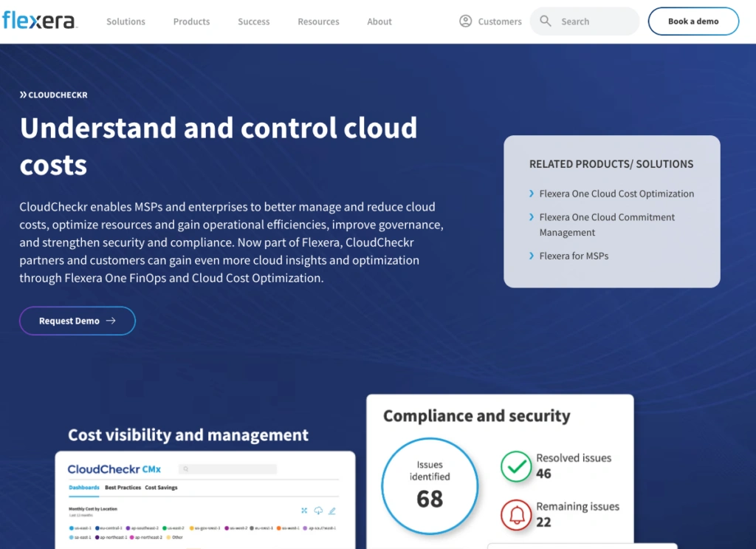
Task: Click the red bell Remaining issues icon
Action: 516,515
